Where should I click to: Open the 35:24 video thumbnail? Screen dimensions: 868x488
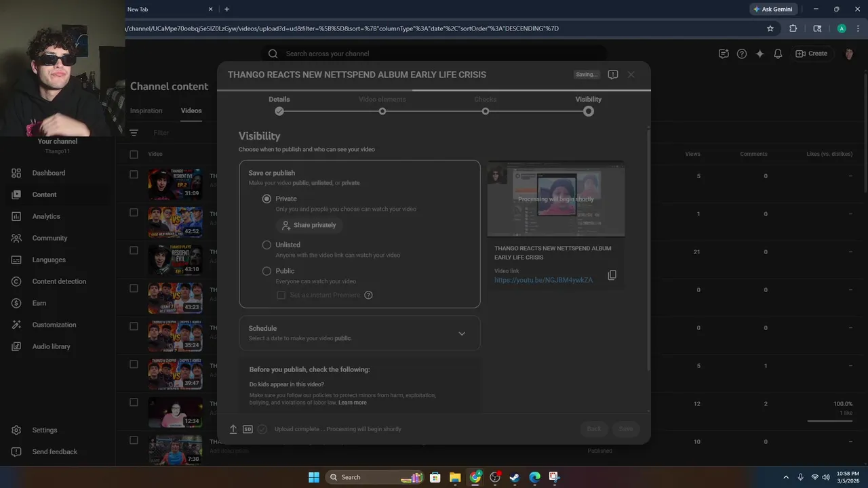coord(175,335)
